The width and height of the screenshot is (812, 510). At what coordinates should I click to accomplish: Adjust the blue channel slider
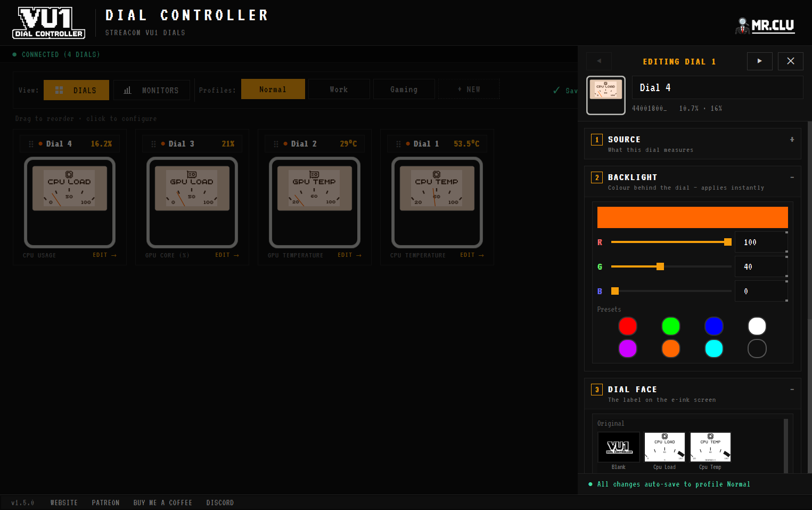coord(671,291)
